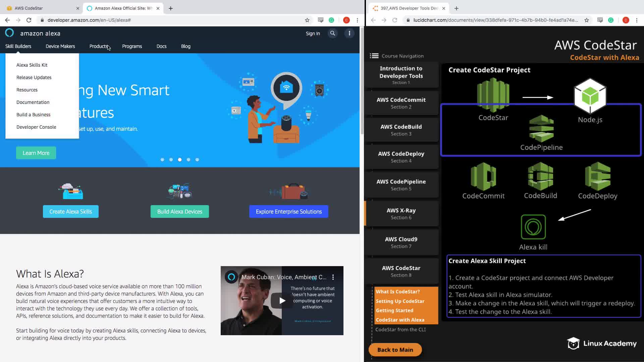
Task: Select the fifth carousel dot
Action: (x=197, y=160)
